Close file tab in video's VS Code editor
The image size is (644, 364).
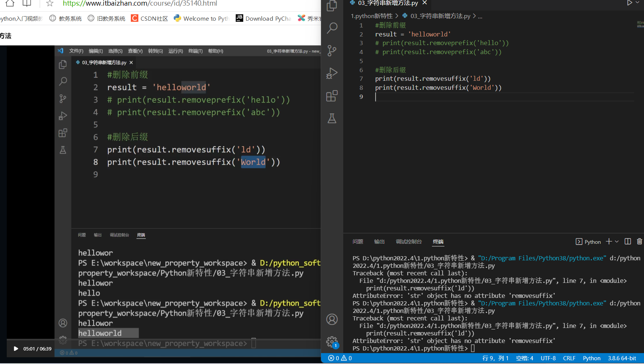(131, 63)
